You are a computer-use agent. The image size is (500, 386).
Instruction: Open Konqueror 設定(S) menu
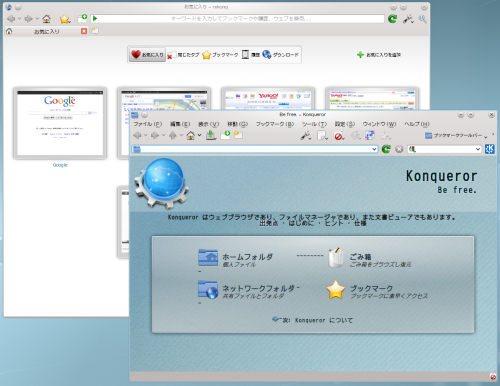point(345,124)
